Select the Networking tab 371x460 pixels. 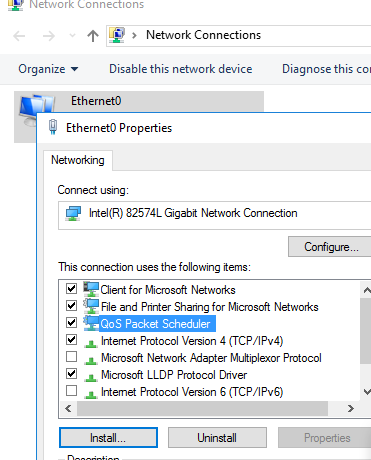pyautogui.click(x=78, y=160)
